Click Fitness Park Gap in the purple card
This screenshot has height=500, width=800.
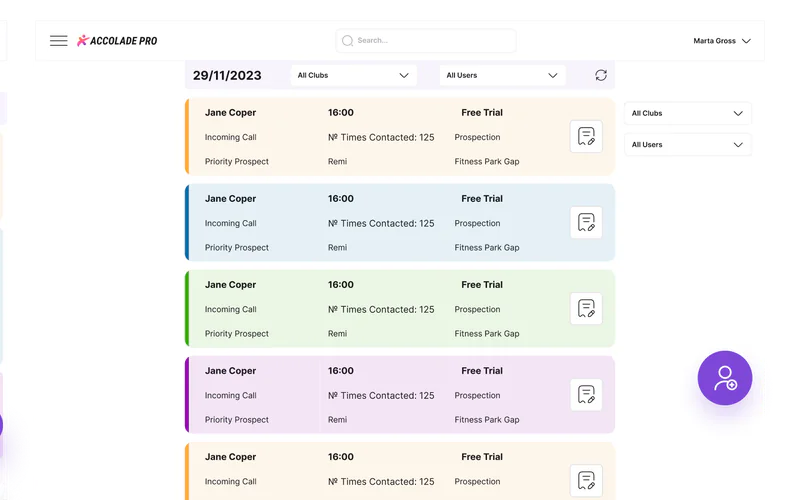[487, 420]
